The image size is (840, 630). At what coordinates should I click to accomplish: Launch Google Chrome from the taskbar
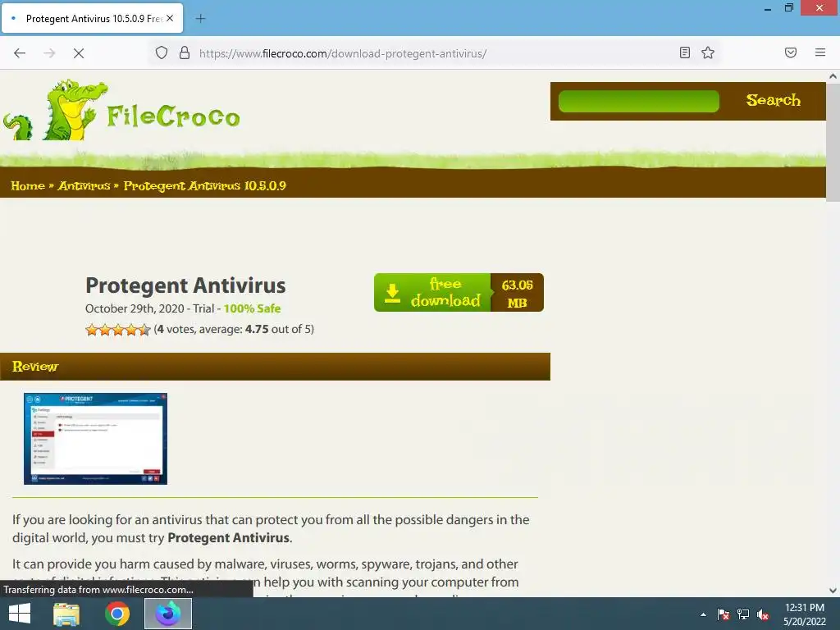(117, 614)
